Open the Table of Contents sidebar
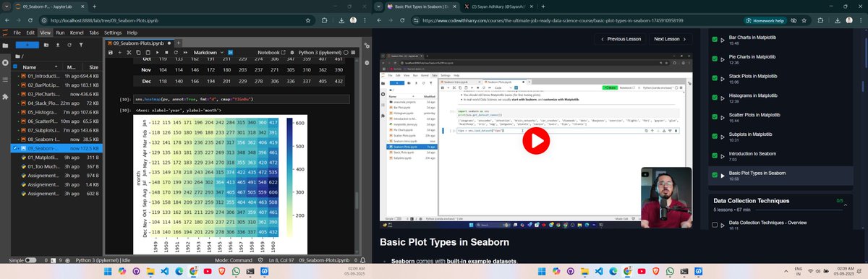868x279 pixels. pos(6,80)
